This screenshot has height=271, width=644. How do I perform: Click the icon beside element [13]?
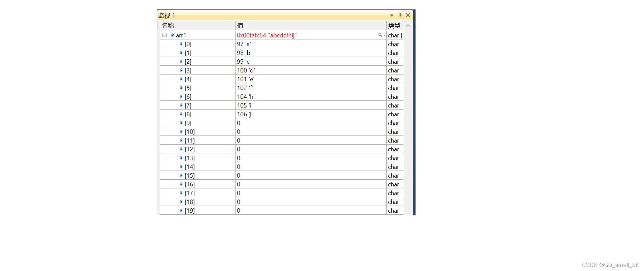coord(181,158)
